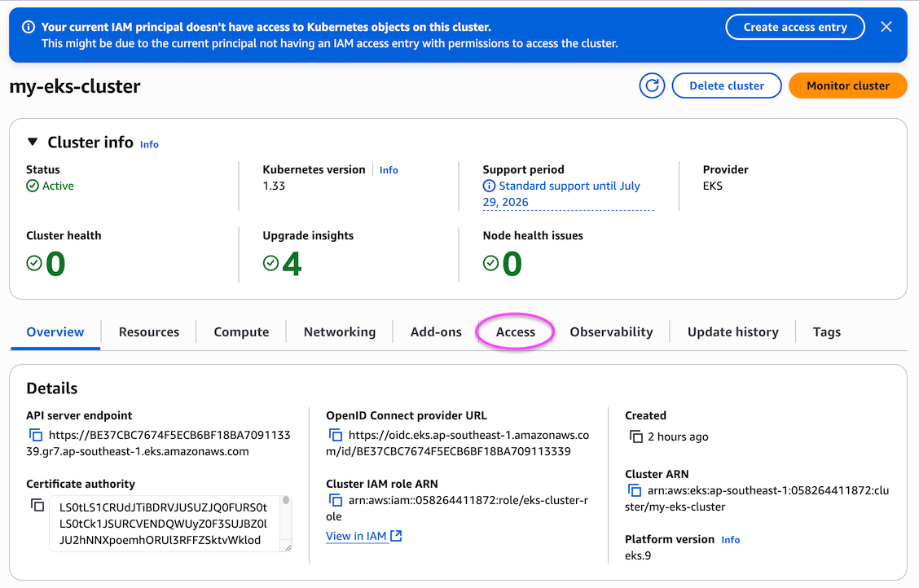
Task: Click the refresh cluster icon button
Action: point(652,86)
